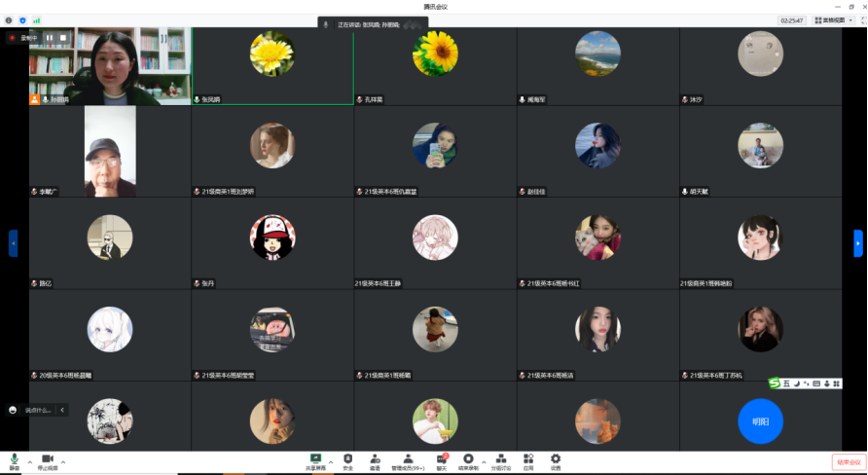Screen dimensions: 868x475
Task: Go to previous page of participants left arrow
Action: 13,242
